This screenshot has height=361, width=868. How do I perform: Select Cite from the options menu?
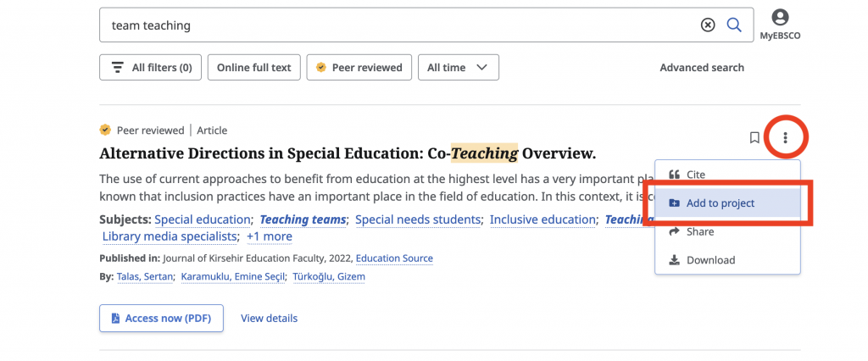[695, 175]
